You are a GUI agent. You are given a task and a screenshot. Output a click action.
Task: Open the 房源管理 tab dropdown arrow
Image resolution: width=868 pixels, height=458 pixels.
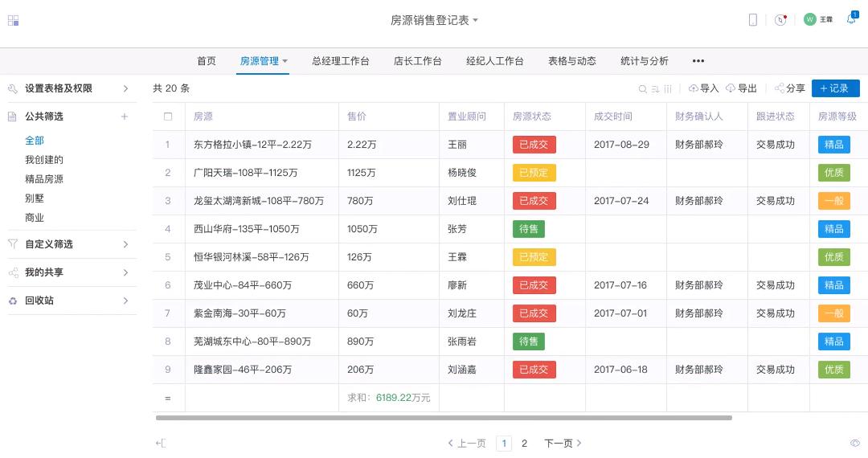285,61
